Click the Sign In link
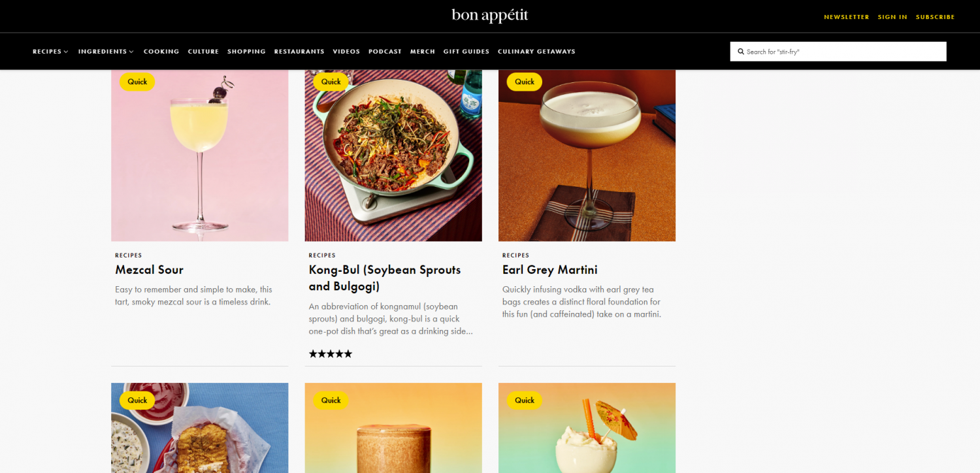980x473 pixels. [x=892, y=17]
